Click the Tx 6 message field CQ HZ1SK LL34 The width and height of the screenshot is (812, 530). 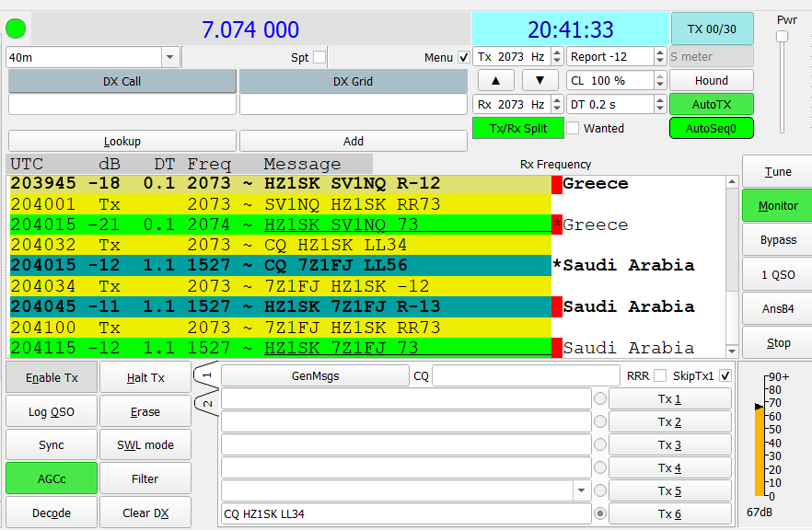point(406,513)
